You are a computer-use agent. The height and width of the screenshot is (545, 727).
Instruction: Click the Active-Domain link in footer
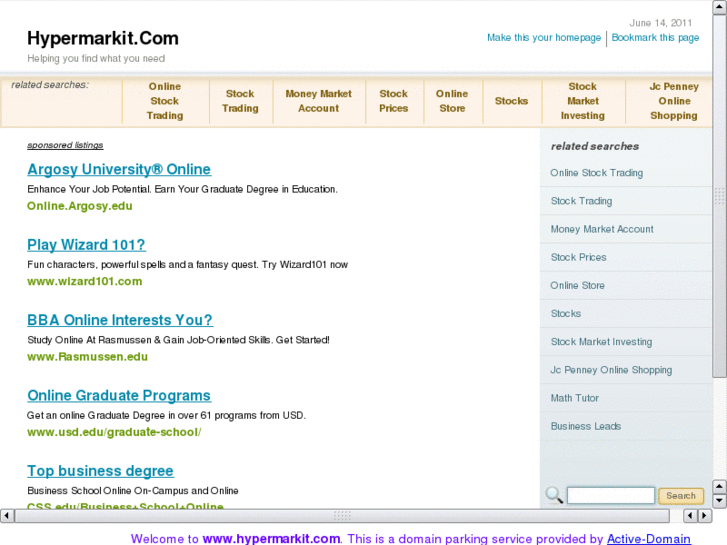coord(649,539)
